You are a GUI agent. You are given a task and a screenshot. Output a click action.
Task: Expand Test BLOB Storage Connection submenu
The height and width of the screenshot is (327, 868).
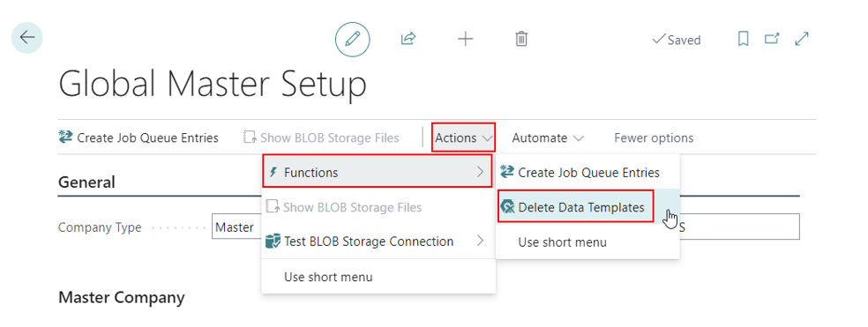[x=377, y=242]
